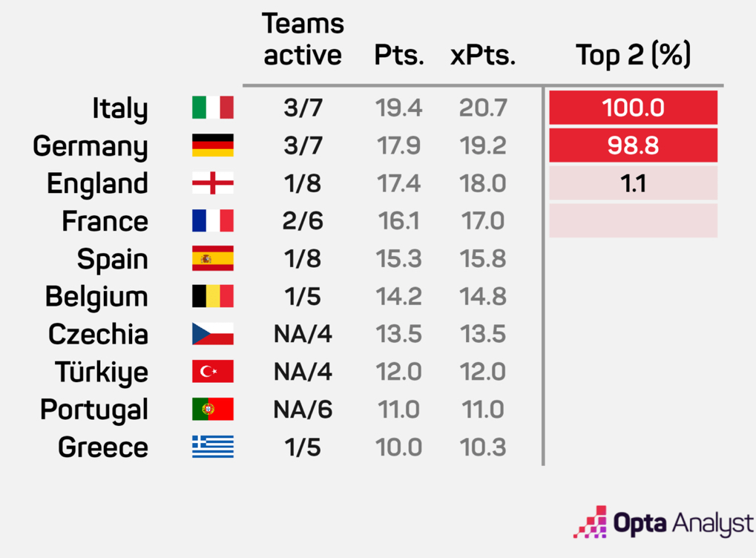
Task: Click the Top 2 (%) column header
Action: point(633,56)
